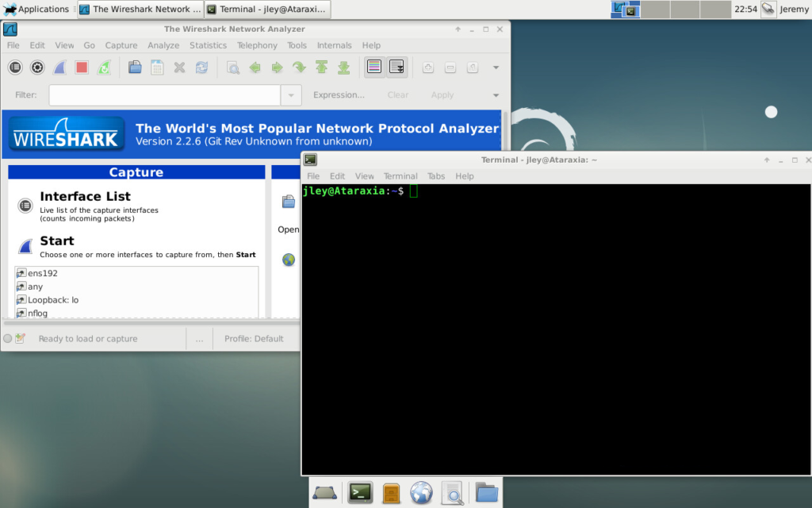812x508 pixels.
Task: Open capture options gear icon
Action: tap(37, 67)
